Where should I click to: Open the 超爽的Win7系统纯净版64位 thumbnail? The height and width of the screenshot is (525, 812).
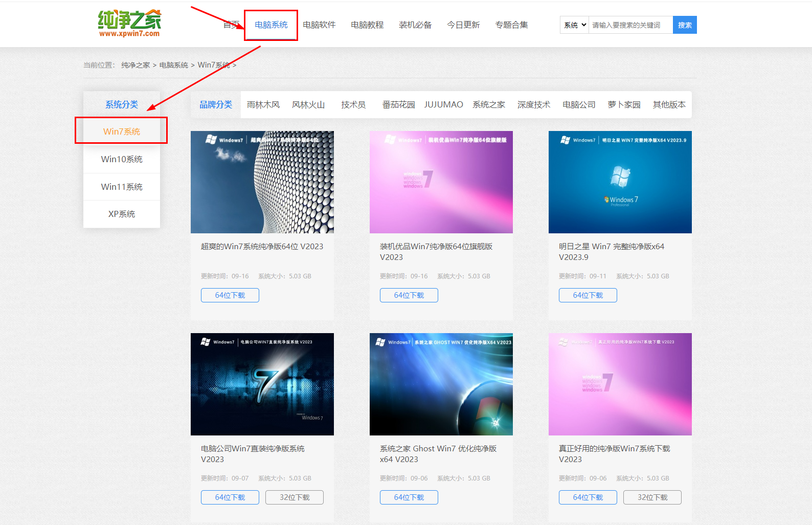pos(262,182)
